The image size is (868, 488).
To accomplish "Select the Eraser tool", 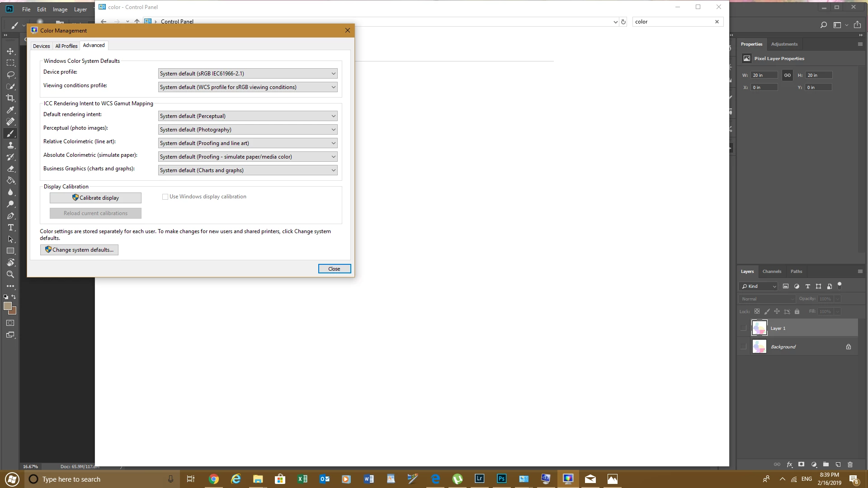I will pos(10,169).
